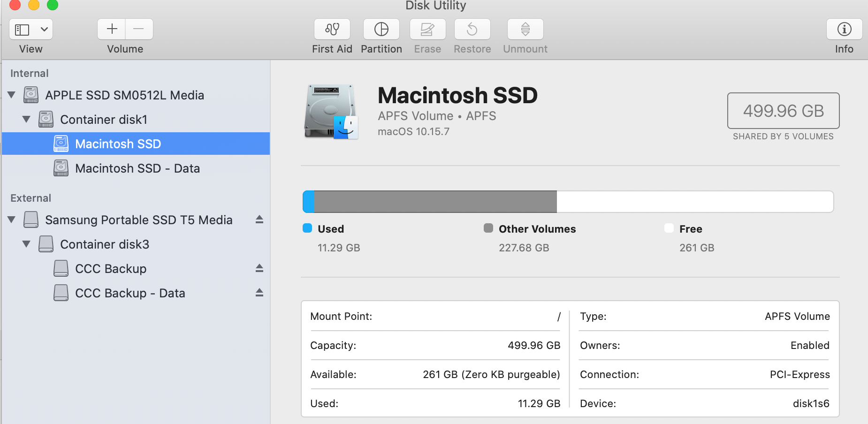Eject Samsung Portable SSD T5 Media
This screenshot has width=868, height=424.
point(259,220)
